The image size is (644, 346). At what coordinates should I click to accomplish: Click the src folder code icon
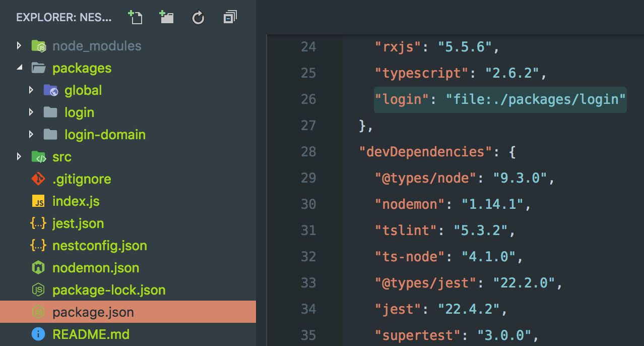coord(39,157)
